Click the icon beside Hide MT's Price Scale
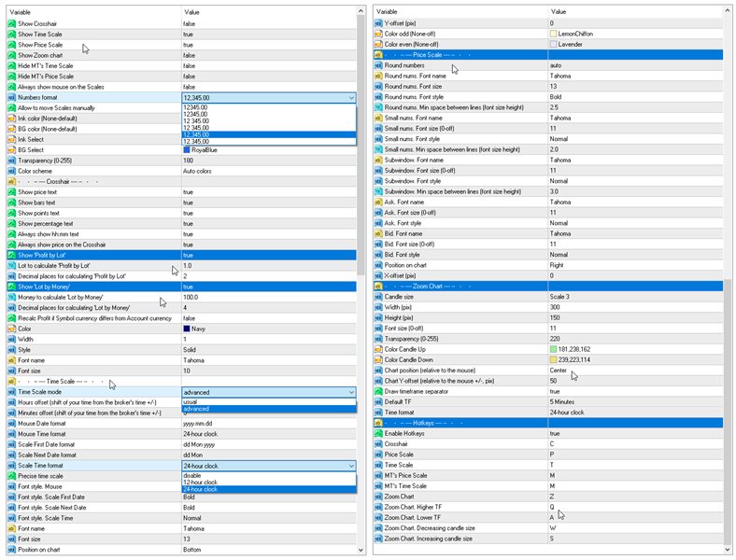 point(12,77)
